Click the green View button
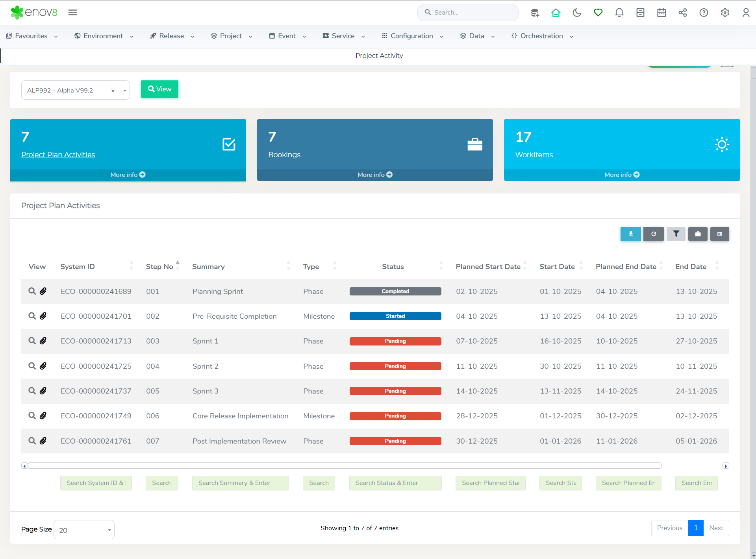Screen dimensions: 756x559 click(x=159, y=89)
